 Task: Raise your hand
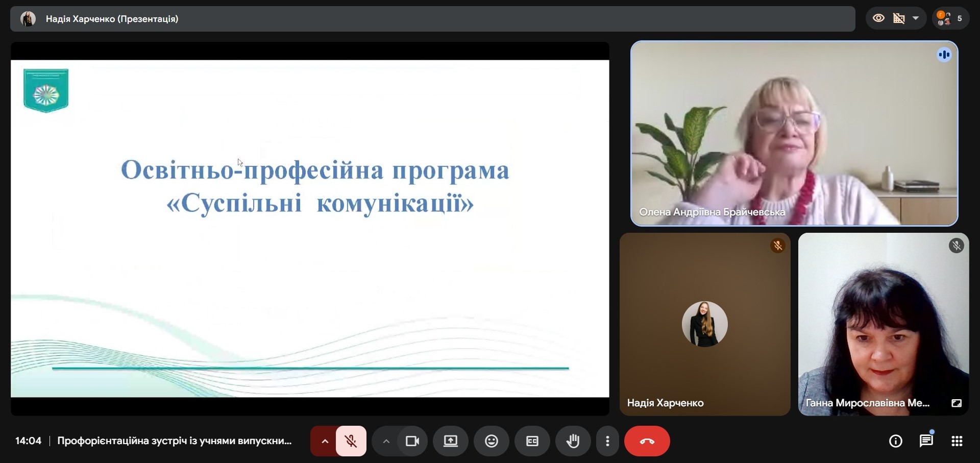573,441
